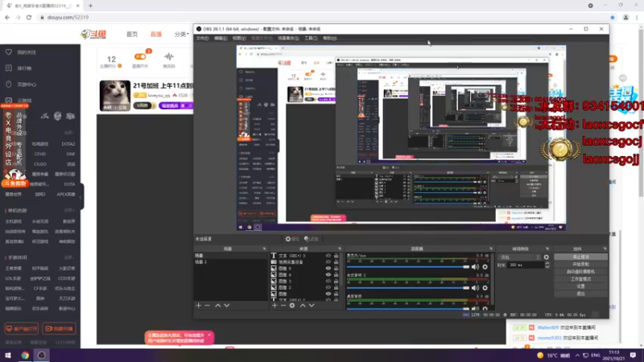
Task: Toggle visibility eye of 图像 3 source
Action: tap(328, 281)
